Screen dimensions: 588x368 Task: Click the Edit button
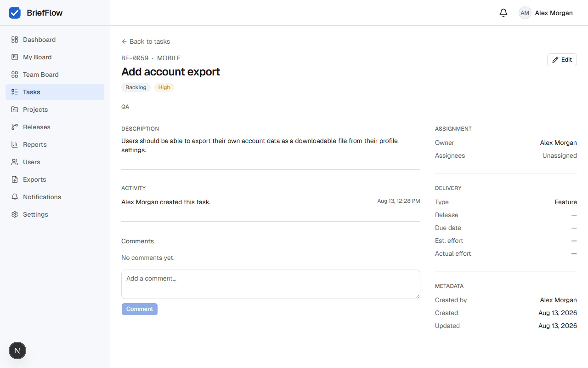click(x=562, y=60)
